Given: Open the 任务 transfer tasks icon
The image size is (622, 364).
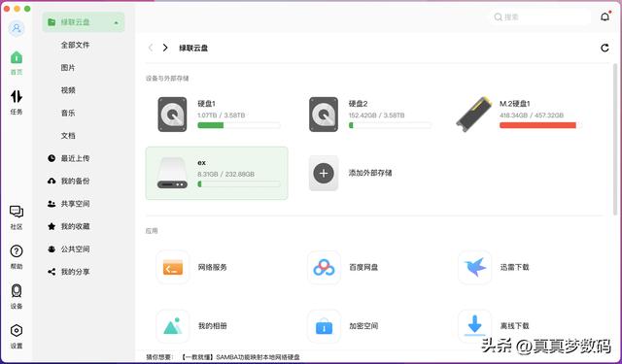Looking at the screenshot, I should point(17,96).
